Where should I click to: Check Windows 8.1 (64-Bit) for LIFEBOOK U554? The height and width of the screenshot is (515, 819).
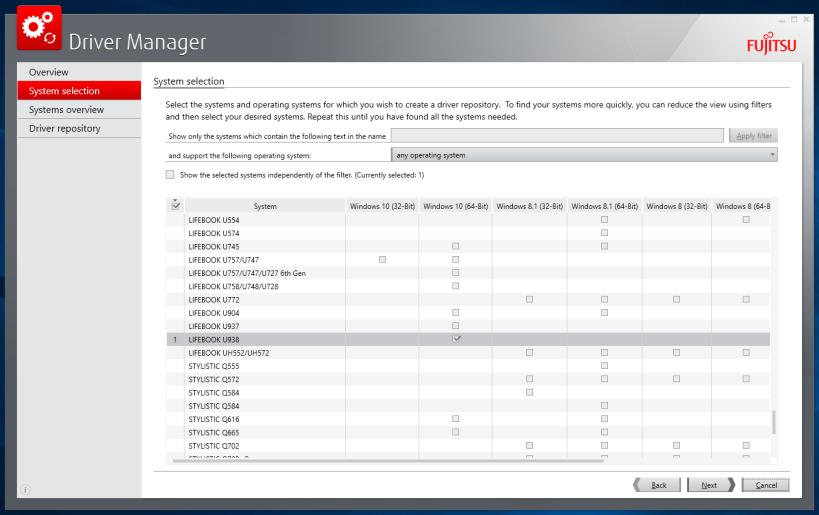[604, 219]
